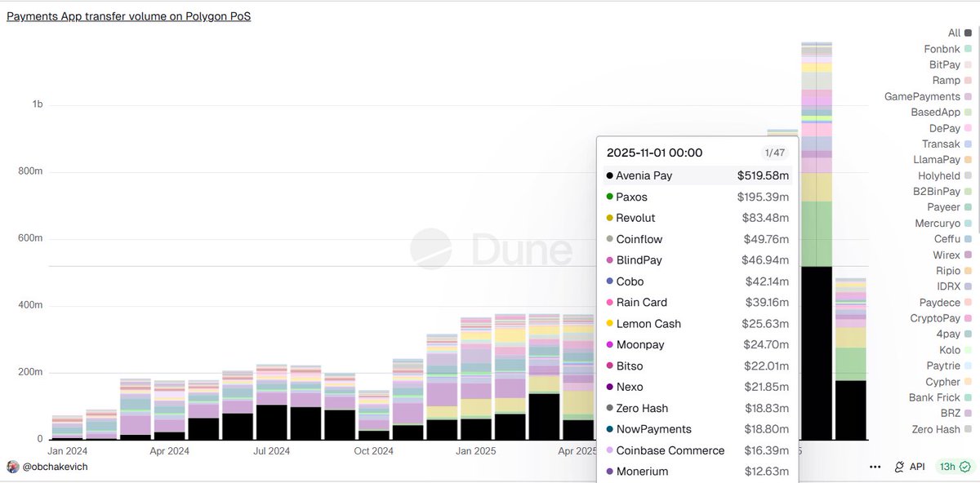980x483 pixels.
Task: Select the NowPayments tooltip row
Action: pyautogui.click(x=697, y=429)
